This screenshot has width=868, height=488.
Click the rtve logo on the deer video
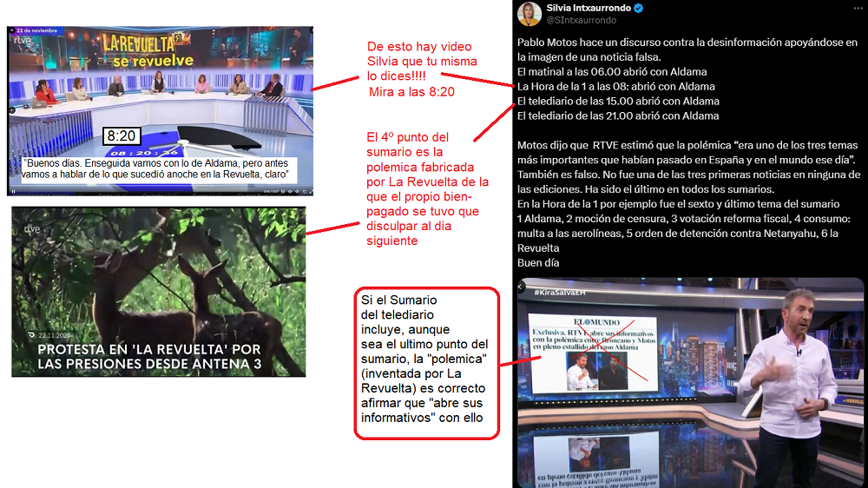pyautogui.click(x=31, y=228)
